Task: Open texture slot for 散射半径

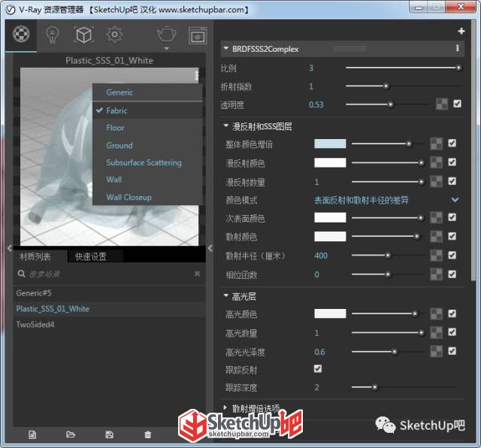Action: coord(436,256)
